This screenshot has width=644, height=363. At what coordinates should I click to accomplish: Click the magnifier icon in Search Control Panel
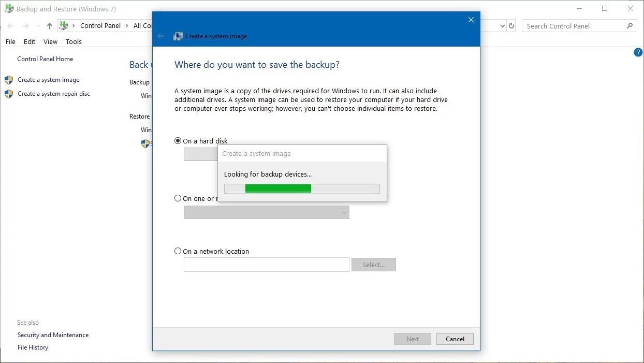click(x=630, y=25)
